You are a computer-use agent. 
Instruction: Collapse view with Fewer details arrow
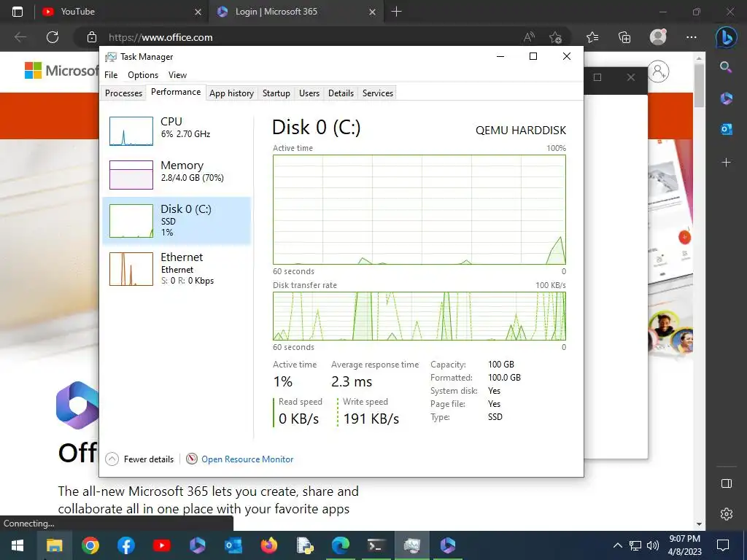[x=112, y=459]
